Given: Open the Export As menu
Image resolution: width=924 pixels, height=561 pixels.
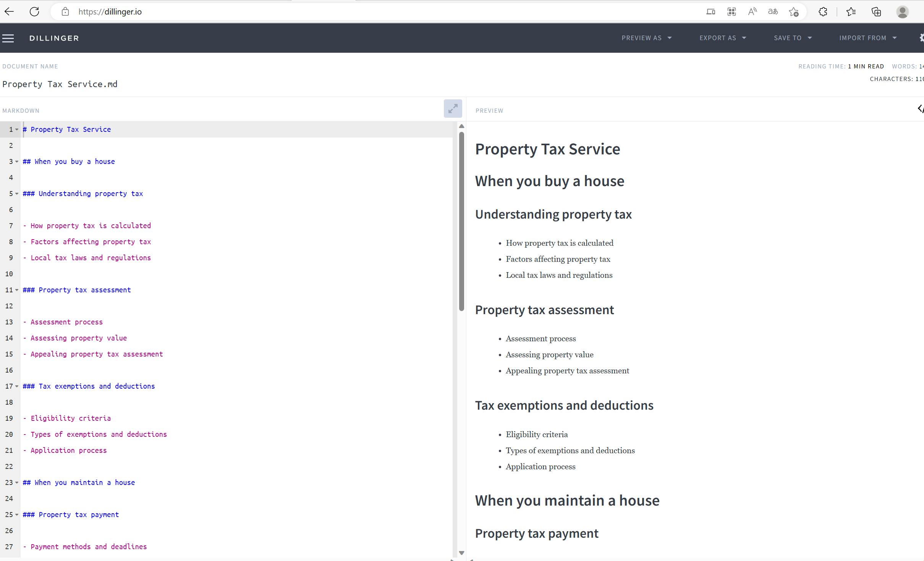Looking at the screenshot, I should 722,38.
